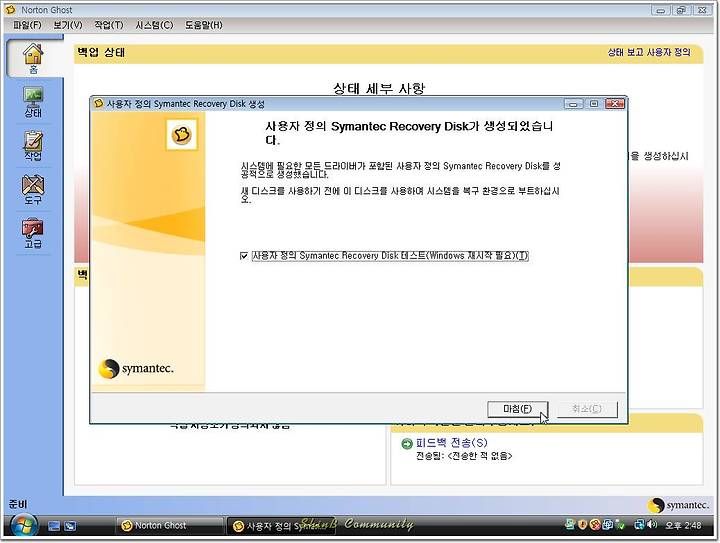720x543 pixels.
Task: Click the 준비 status bar text
Action: pyautogui.click(x=18, y=504)
